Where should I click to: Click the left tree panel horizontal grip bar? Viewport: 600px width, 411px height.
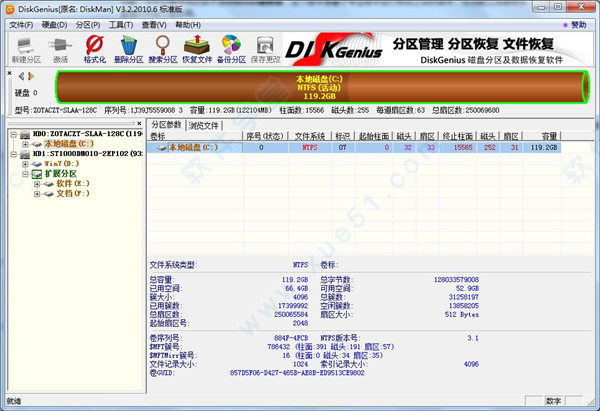[71, 123]
